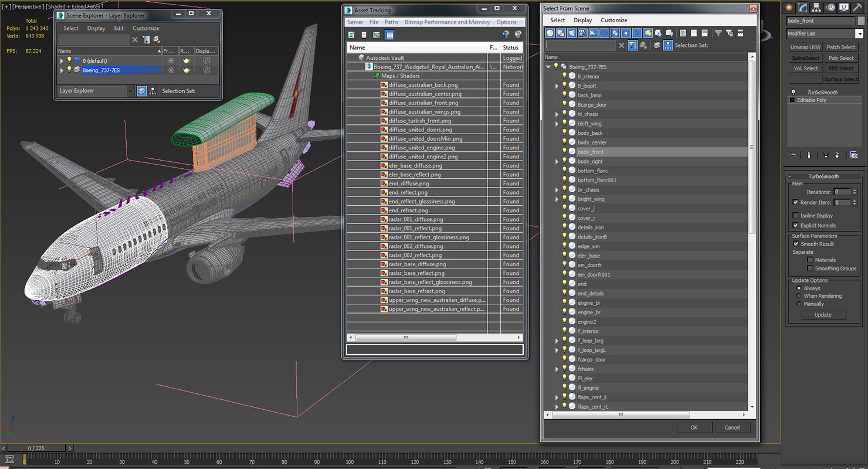Expand the Boeing_737-7ES layer in Layer Explorer
Screen dimensions: 868x469
click(x=62, y=70)
